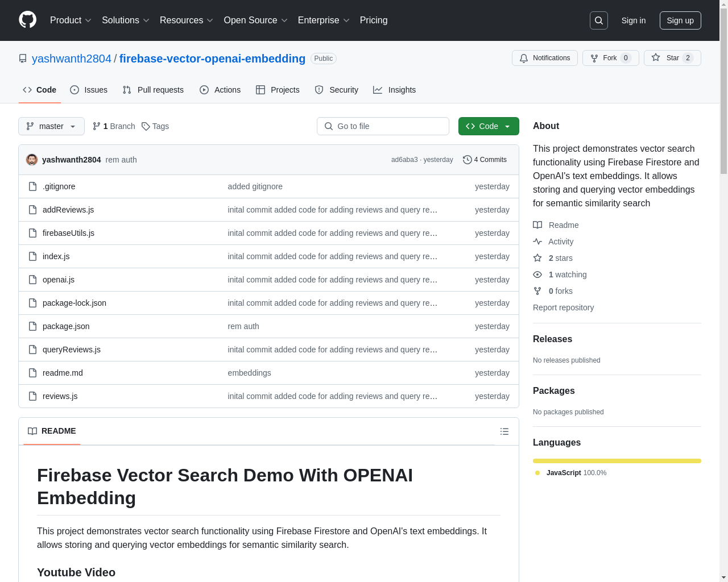The image size is (728, 582).
Task: Click the repository icon beside yashwanth2804
Action: [23, 59]
